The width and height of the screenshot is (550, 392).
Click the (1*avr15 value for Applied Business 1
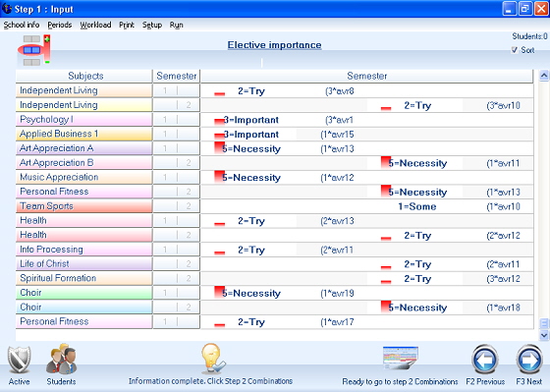[337, 135]
